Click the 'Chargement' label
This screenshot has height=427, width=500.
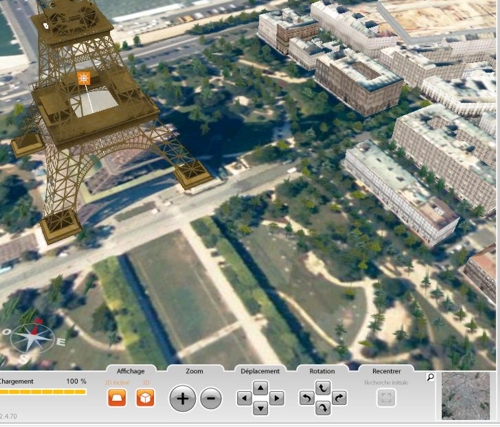(x=17, y=382)
